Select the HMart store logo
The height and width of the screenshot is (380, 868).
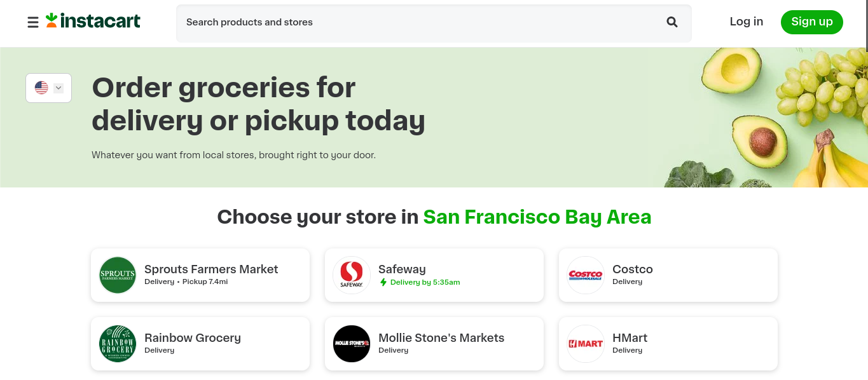pos(586,344)
